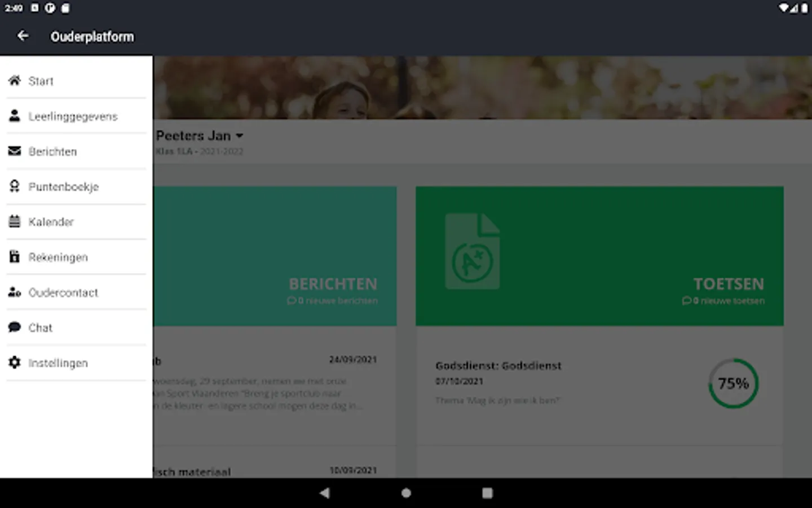Click the wifi status icon

(x=784, y=8)
